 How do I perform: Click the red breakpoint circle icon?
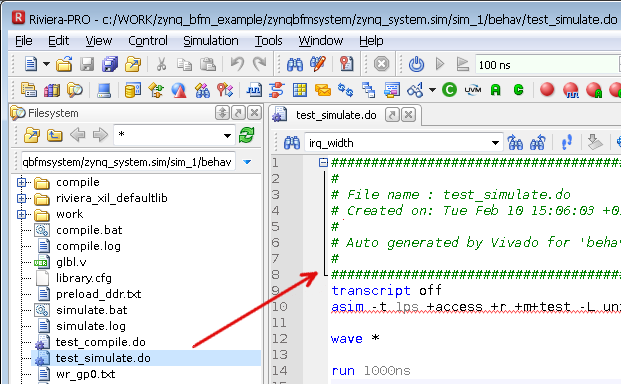(x=547, y=89)
